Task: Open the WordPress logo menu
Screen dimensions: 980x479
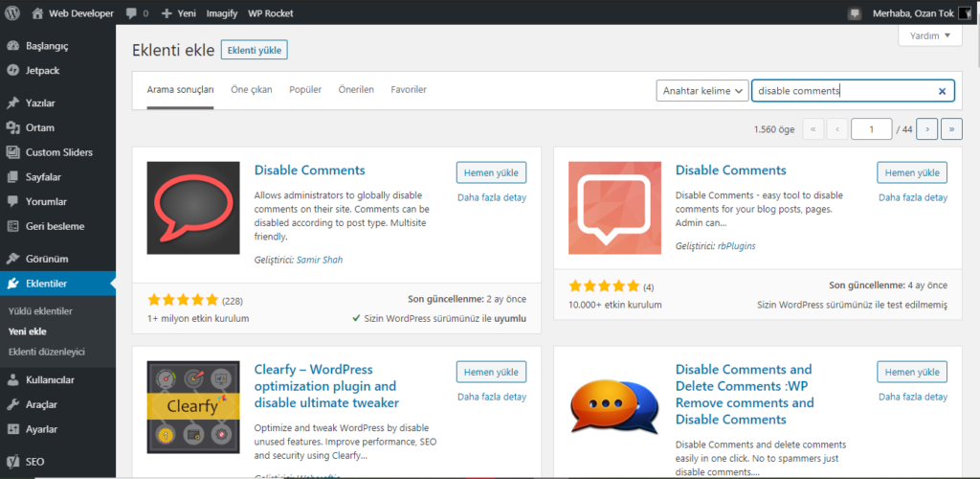Action: click(13, 13)
